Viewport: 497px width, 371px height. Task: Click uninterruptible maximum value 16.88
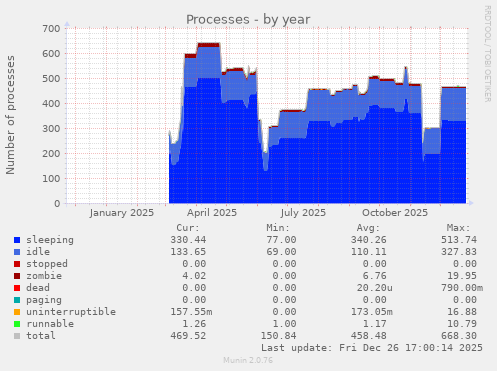click(x=462, y=312)
